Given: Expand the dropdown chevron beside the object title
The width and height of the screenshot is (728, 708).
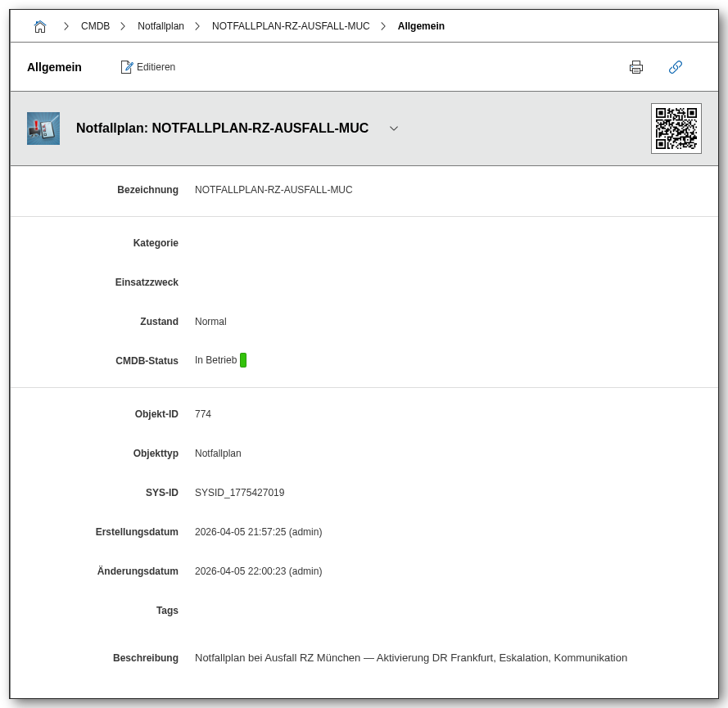Looking at the screenshot, I should (x=394, y=129).
